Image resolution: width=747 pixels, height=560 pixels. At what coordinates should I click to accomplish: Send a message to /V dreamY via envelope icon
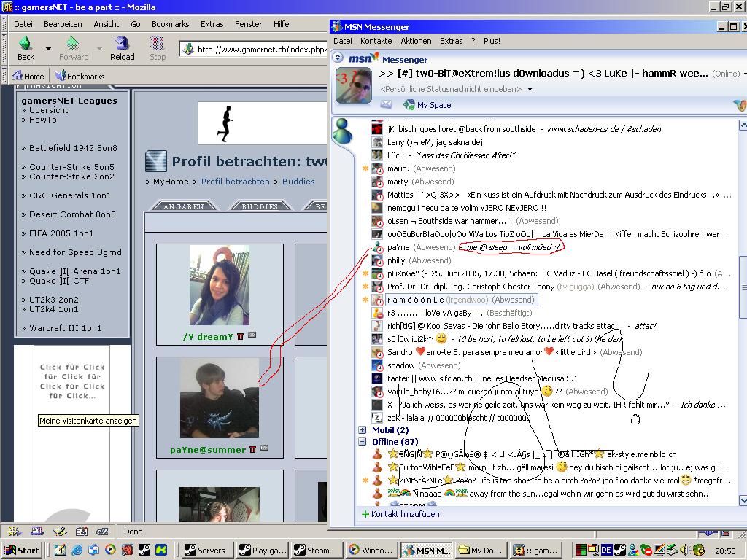(252, 335)
